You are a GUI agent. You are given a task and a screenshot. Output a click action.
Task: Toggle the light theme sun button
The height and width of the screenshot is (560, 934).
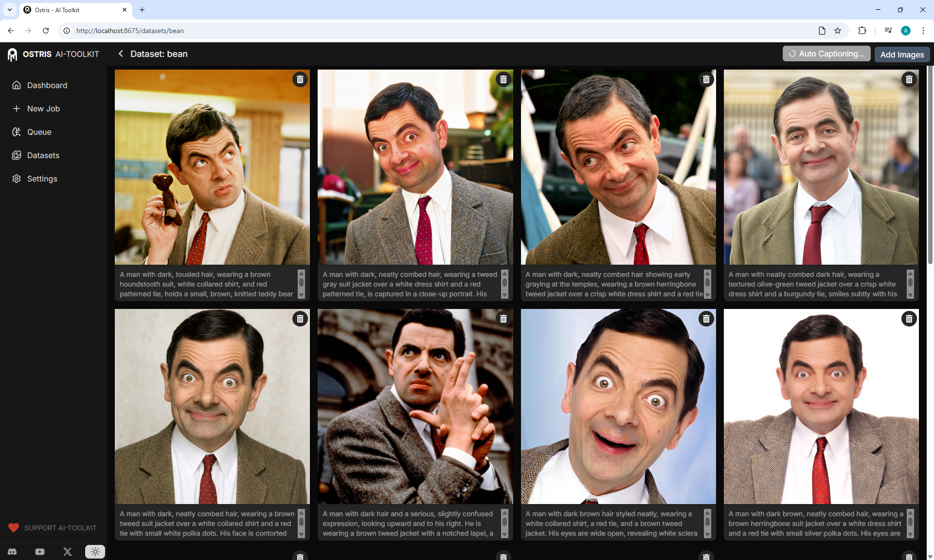pos(95,552)
